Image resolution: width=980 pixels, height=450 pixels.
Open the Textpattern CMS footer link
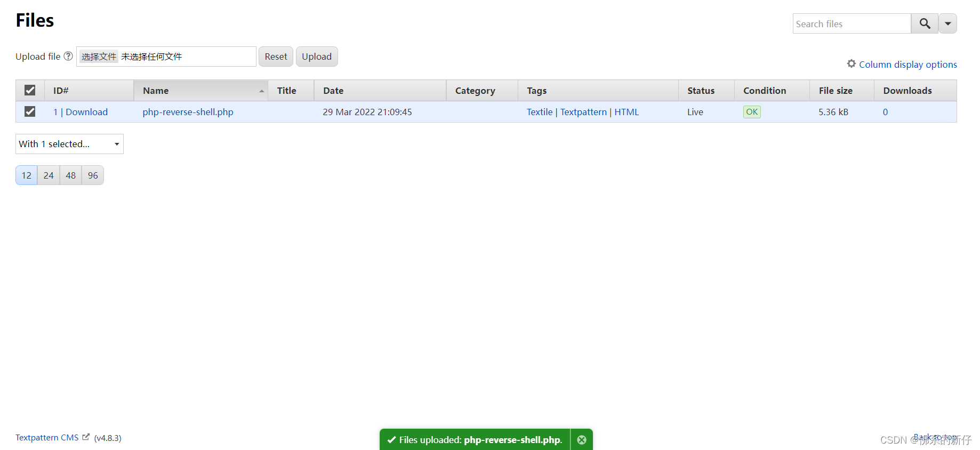pyautogui.click(x=47, y=437)
